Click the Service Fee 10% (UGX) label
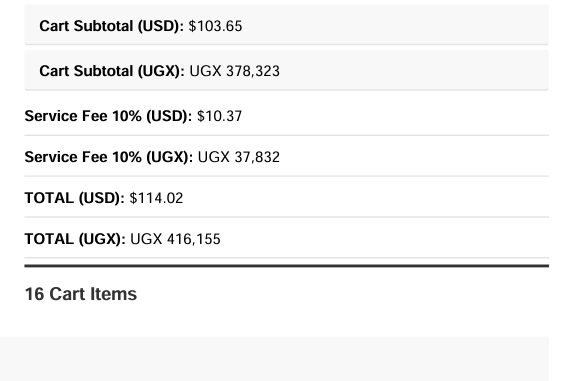This screenshot has width=582, height=381. pos(109,157)
